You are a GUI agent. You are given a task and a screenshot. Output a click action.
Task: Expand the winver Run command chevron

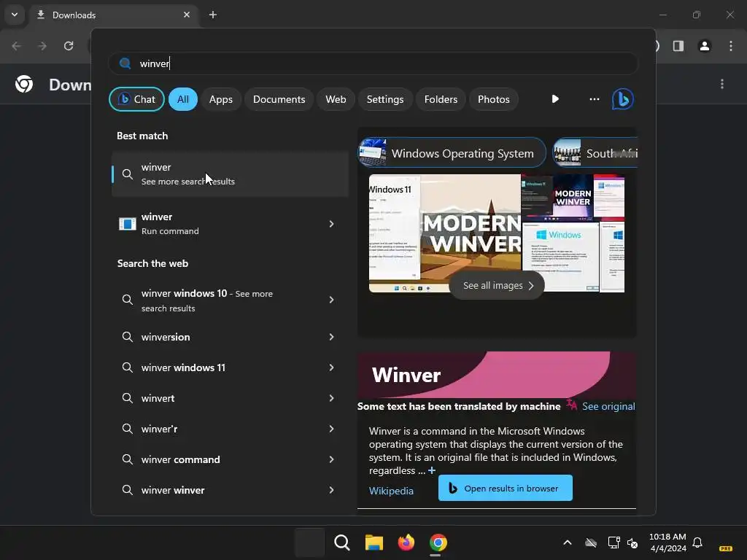(x=332, y=224)
